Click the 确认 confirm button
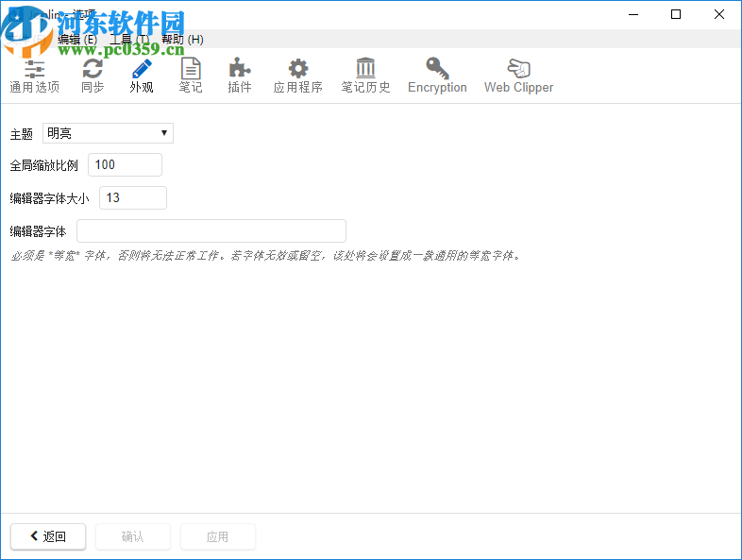 click(133, 536)
